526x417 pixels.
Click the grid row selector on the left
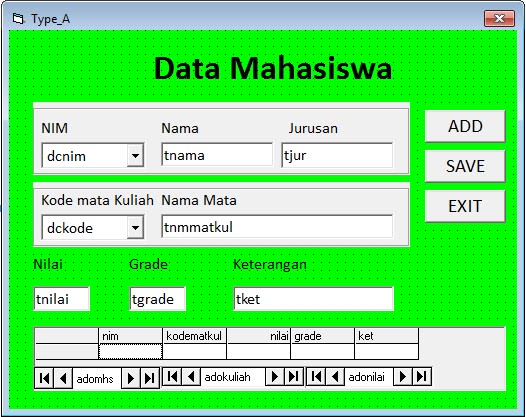(x=67, y=352)
